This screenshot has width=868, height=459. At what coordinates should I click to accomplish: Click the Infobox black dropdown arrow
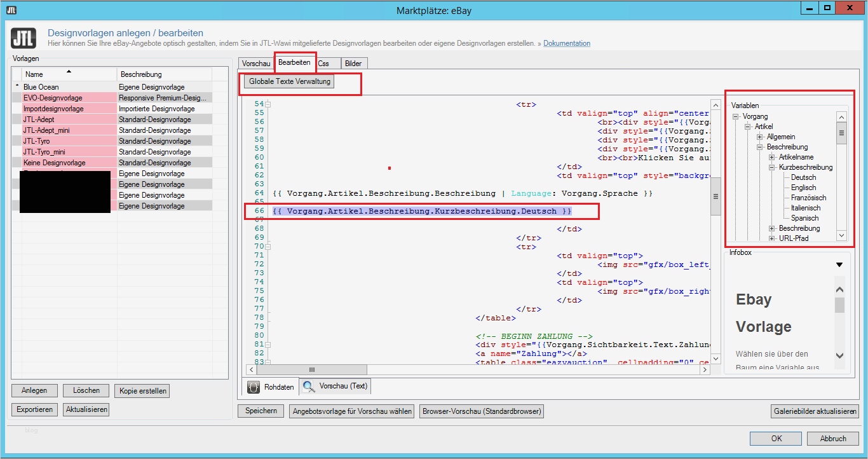839,264
